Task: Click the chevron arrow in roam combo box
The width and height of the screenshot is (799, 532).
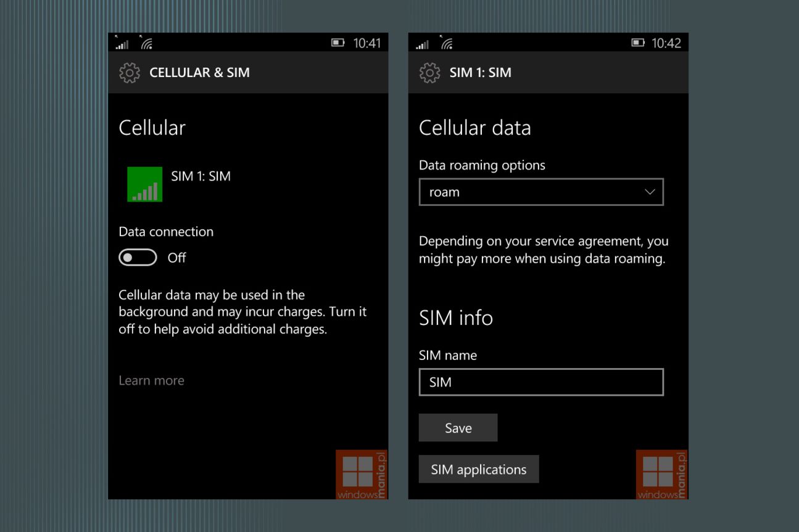Action: tap(650, 192)
